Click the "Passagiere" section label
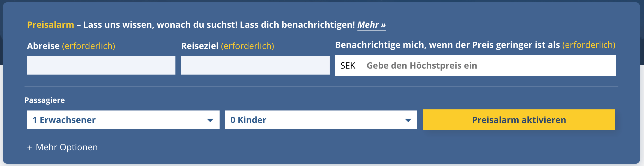The width and height of the screenshot is (644, 166). [x=45, y=100]
